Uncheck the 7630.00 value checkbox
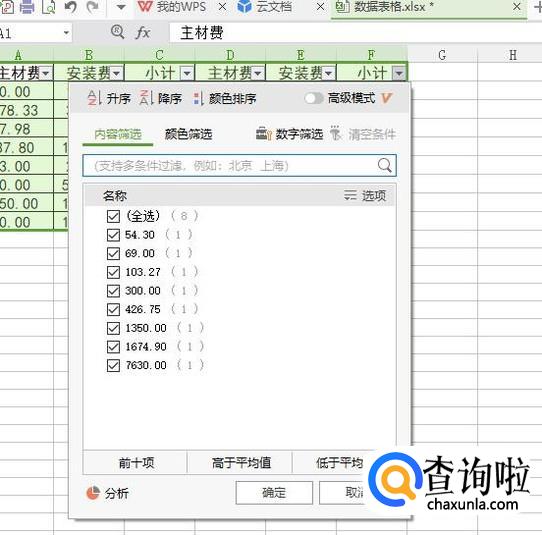 click(113, 365)
